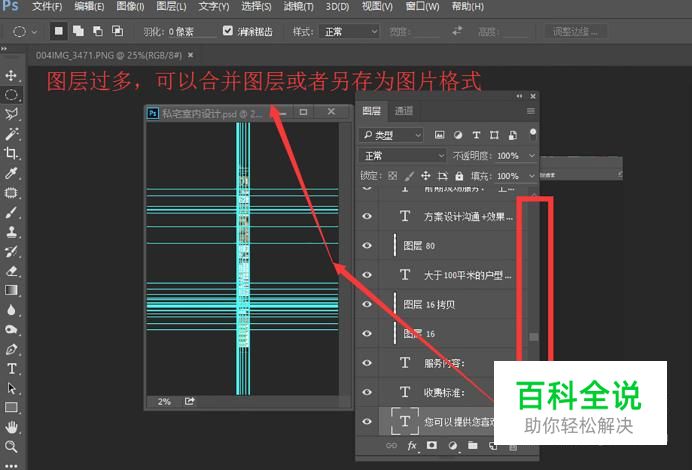Screen dimensions: 692x470
Task: Select the Gradient tool
Action: [11, 290]
